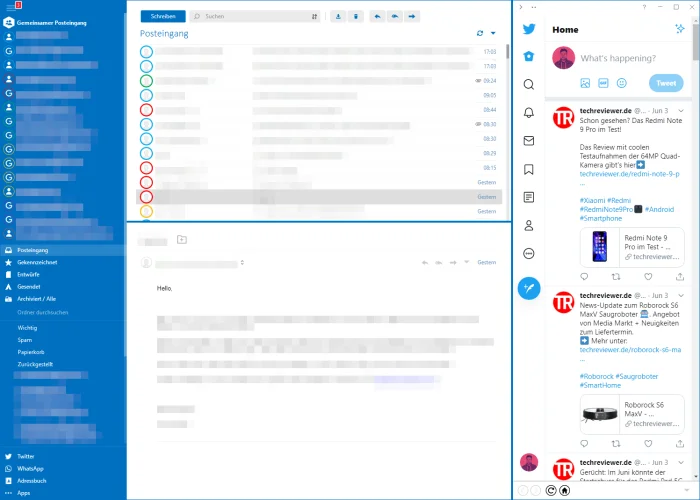The width and height of the screenshot is (700, 500).
Task: Select the highlighted Gestern message row
Action: tap(319, 197)
